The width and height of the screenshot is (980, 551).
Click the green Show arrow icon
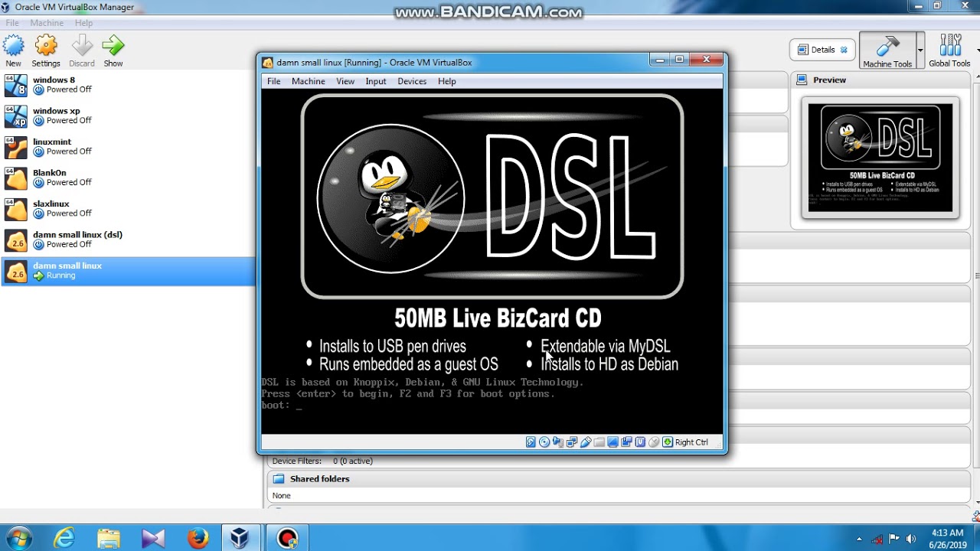click(113, 46)
